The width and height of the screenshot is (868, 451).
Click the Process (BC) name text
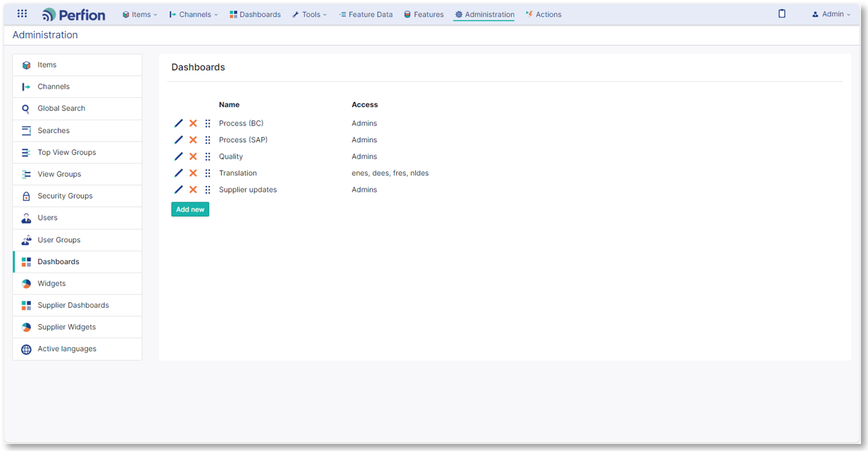pyautogui.click(x=241, y=123)
